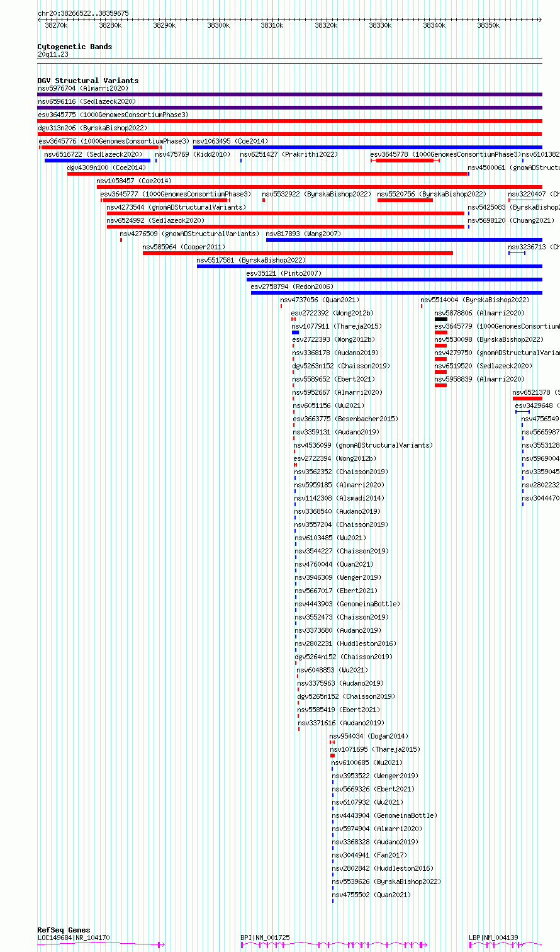Select dgv5263n152 (Chaisson2019) variant

click(x=341, y=366)
